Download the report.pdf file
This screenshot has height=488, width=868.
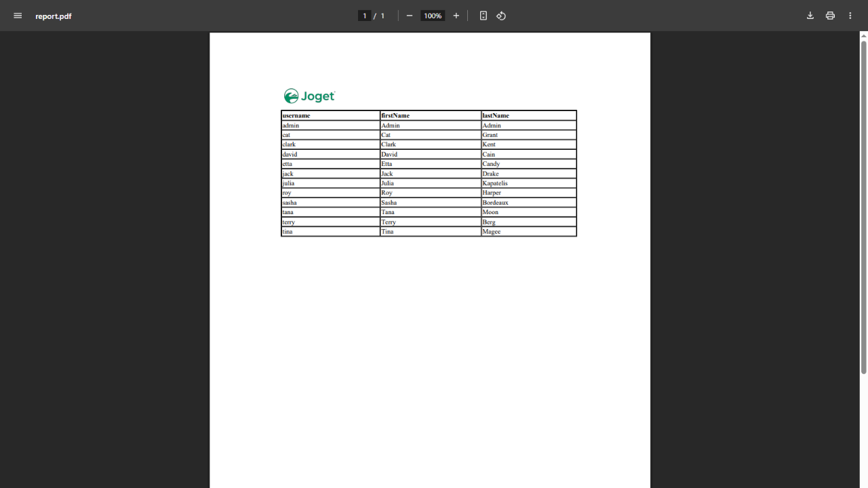click(810, 16)
